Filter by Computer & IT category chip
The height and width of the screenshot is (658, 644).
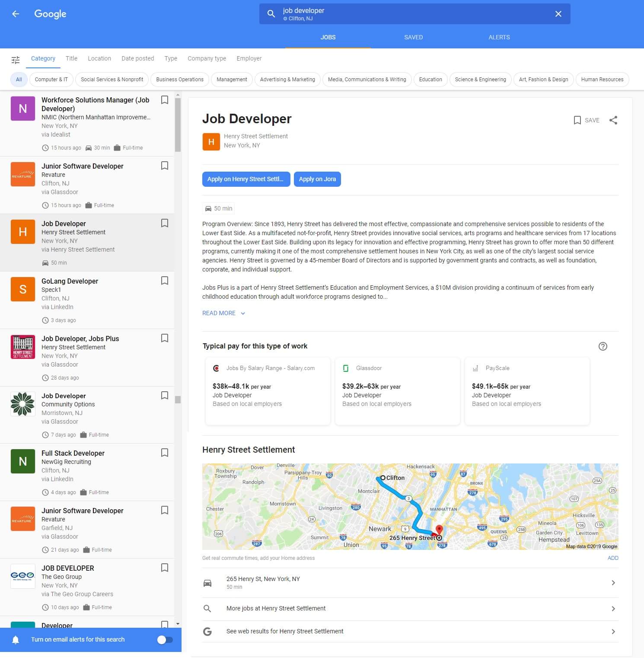tap(51, 80)
